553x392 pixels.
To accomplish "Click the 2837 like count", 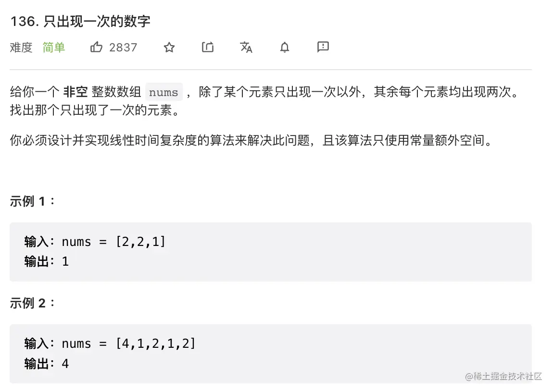I will click(x=123, y=47).
